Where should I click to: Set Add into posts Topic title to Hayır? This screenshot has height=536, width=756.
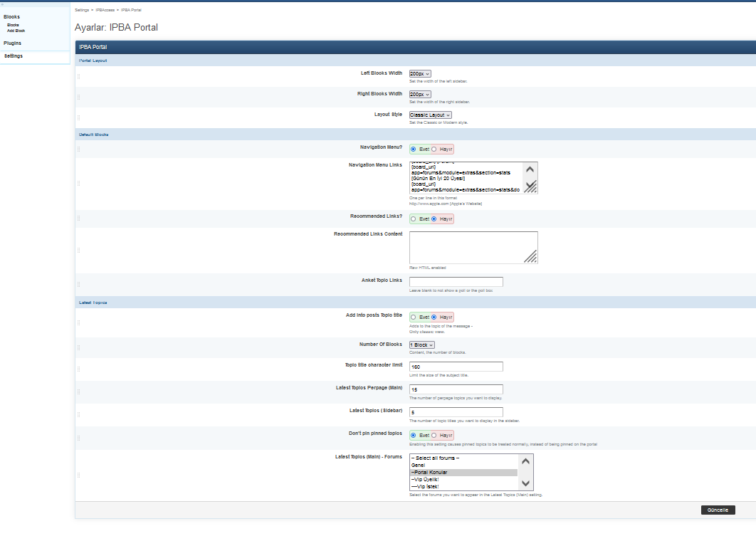click(x=434, y=317)
